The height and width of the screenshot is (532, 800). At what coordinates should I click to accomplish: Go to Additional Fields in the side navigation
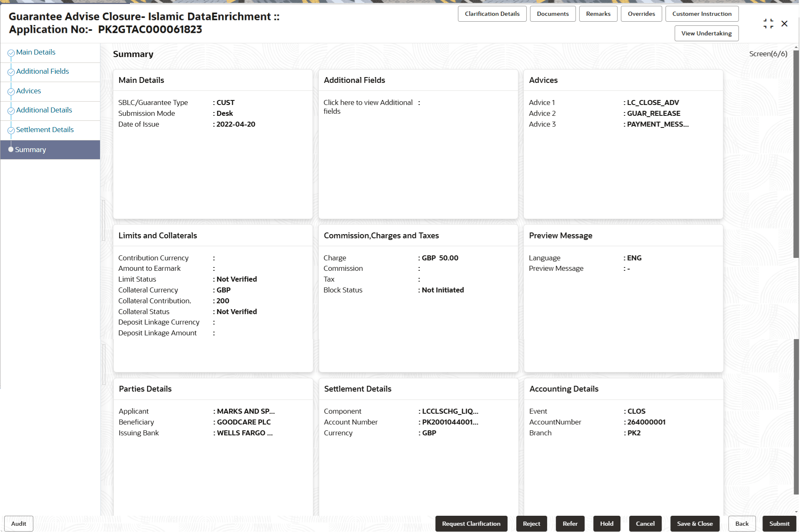tap(42, 71)
